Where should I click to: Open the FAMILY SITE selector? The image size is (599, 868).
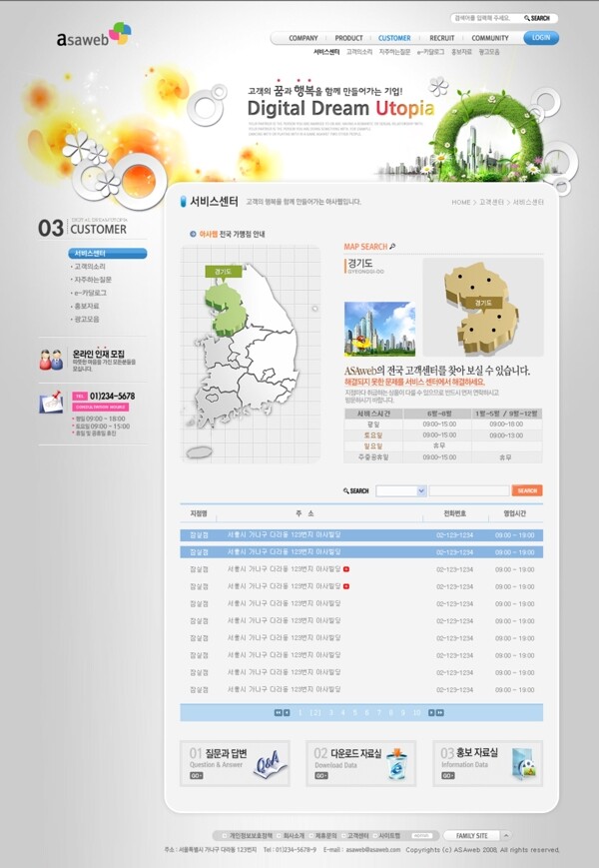coord(472,835)
